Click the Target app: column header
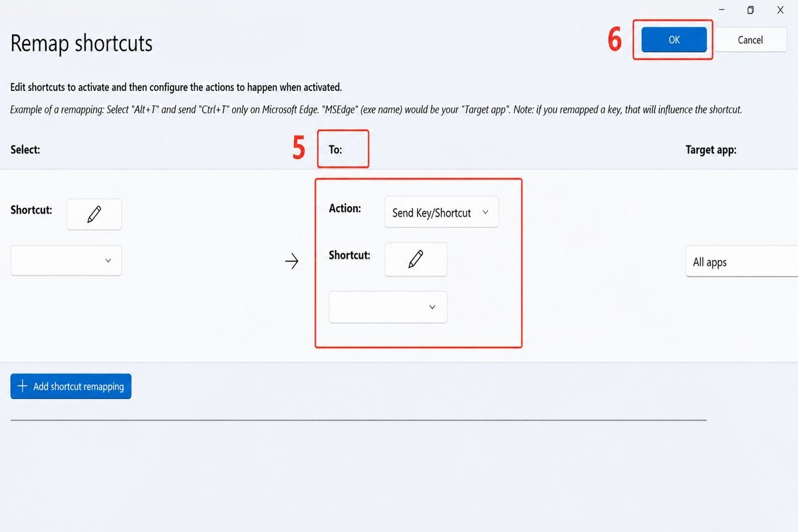The image size is (798, 532). point(711,150)
